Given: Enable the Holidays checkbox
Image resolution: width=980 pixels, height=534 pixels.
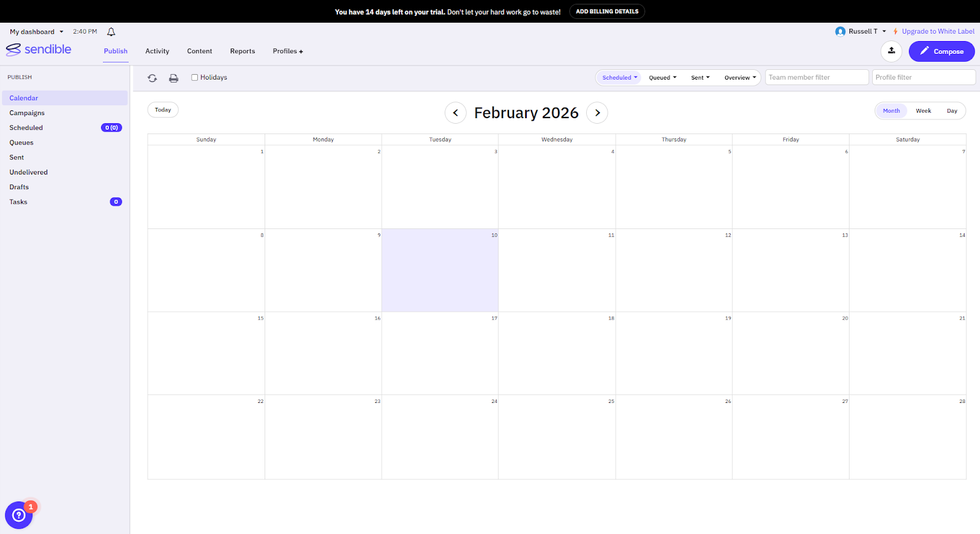Looking at the screenshot, I should 195,78.
